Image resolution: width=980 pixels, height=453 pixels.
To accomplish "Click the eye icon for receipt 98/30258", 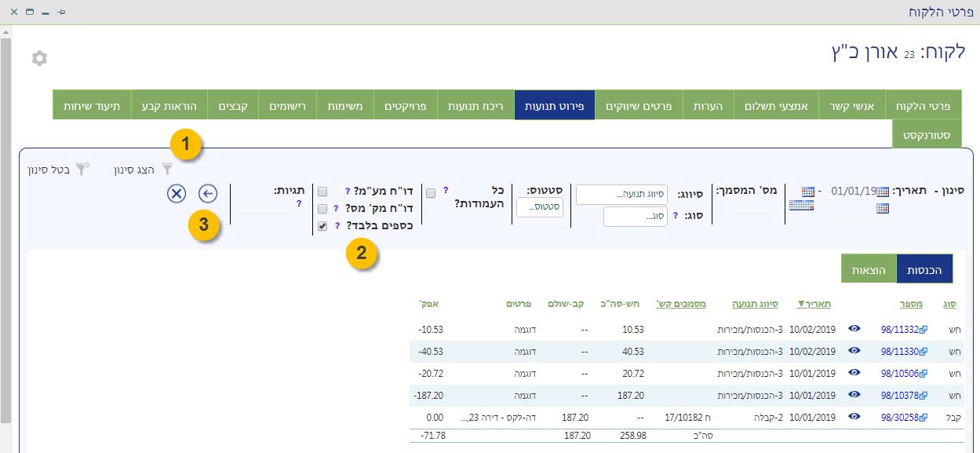I will [854, 417].
